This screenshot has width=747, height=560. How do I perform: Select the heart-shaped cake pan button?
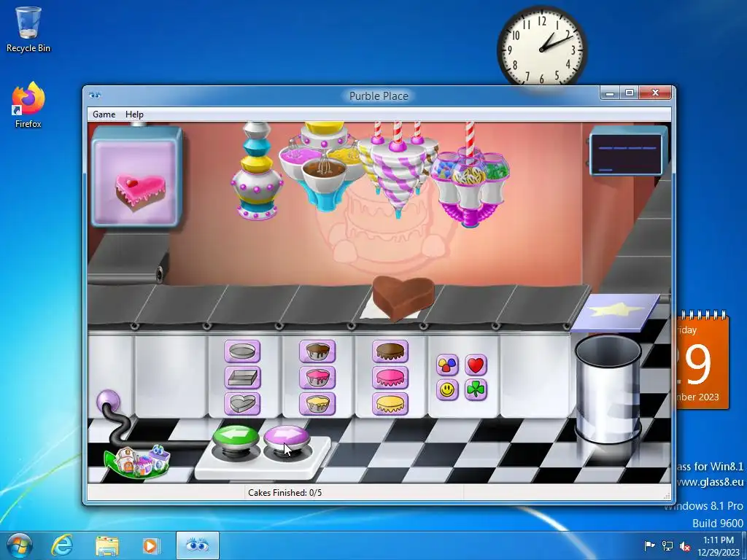point(242,404)
